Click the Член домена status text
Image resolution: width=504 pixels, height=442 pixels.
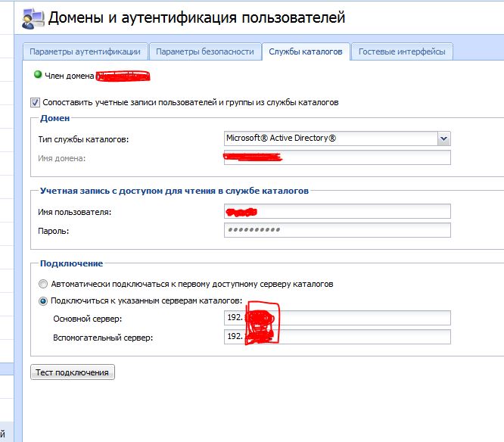click(x=69, y=76)
